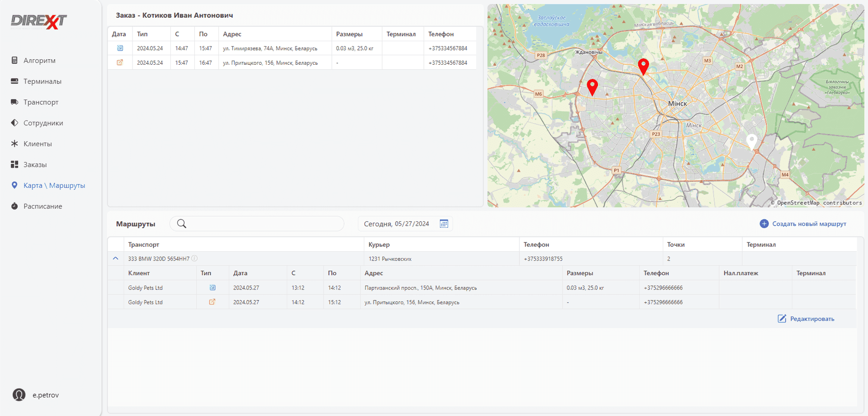Click the Карта \ Маршруты pin icon

tap(14, 185)
